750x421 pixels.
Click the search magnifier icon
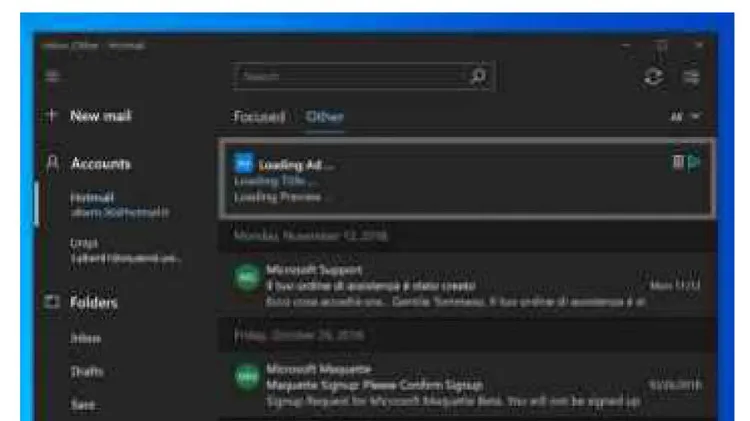pos(478,76)
